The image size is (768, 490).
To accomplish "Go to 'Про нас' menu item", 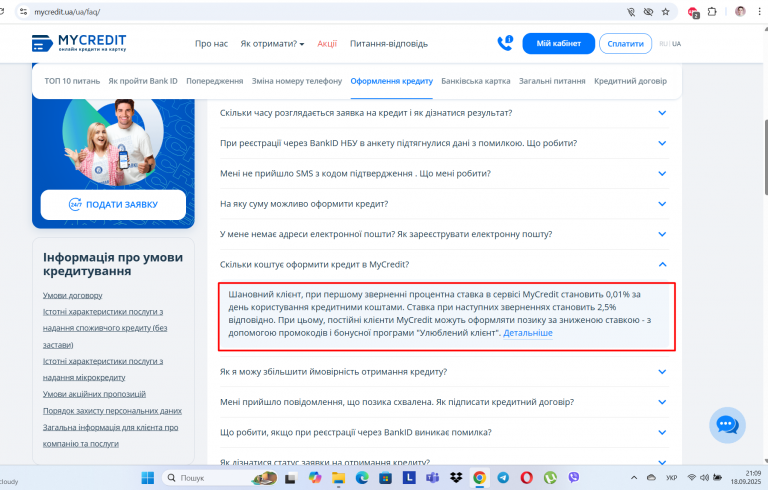I will (x=211, y=44).
